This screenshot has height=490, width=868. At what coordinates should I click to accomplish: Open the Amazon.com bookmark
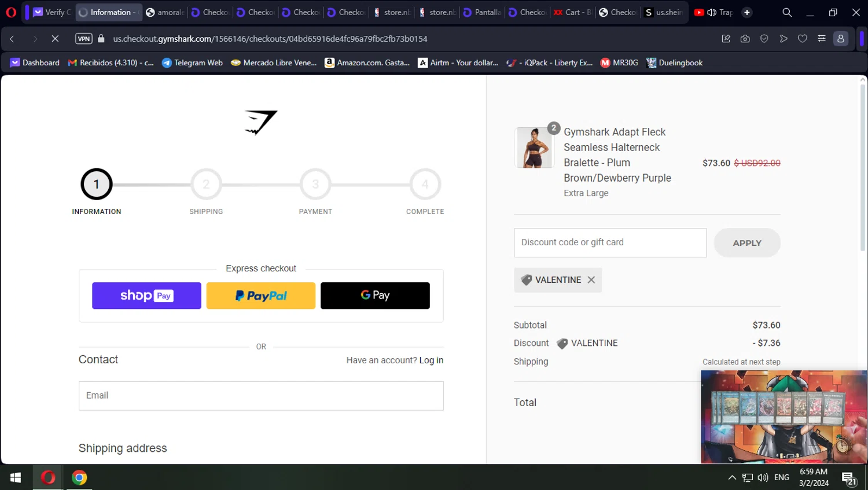pos(367,62)
